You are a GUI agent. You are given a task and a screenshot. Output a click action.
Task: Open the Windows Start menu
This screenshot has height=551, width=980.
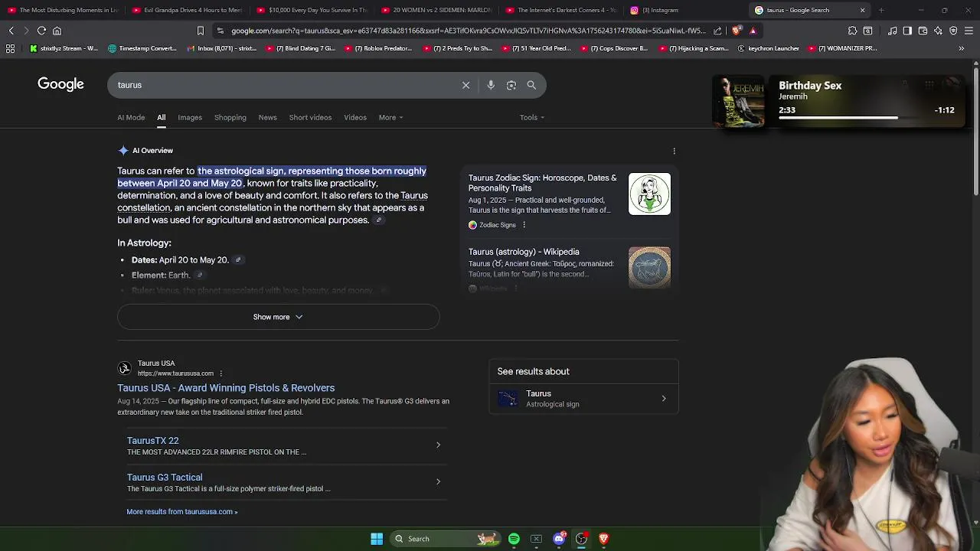(377, 539)
